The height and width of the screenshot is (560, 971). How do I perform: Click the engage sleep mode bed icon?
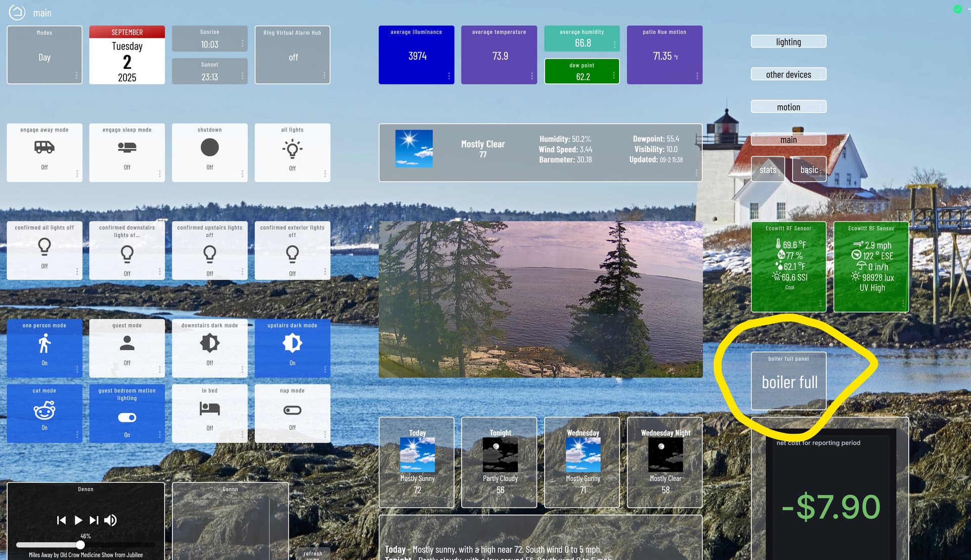127,147
